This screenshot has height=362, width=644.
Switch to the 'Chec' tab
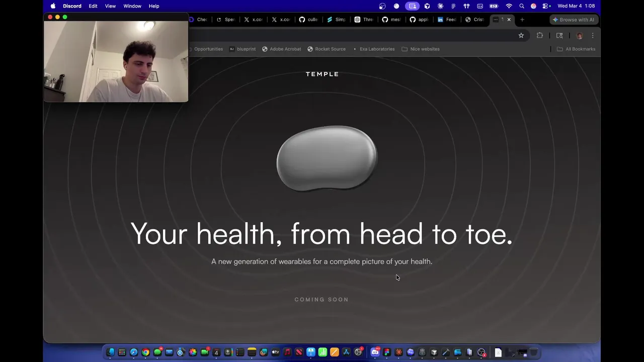pyautogui.click(x=199, y=20)
